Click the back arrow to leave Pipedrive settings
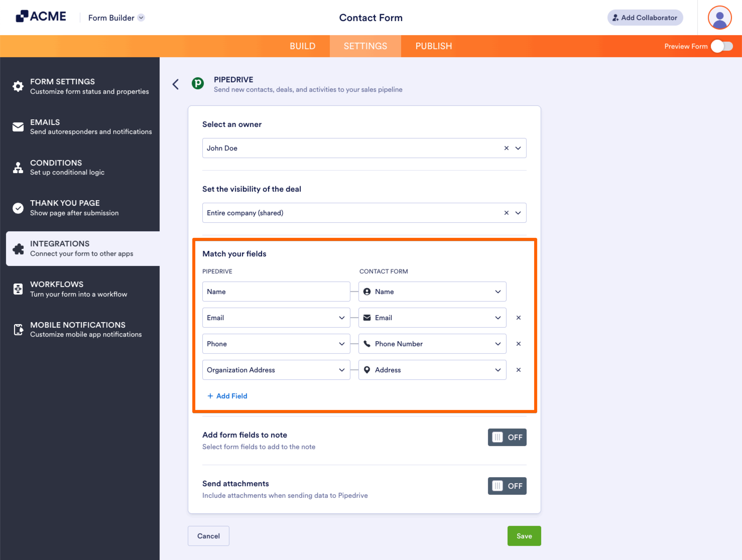Image resolution: width=742 pixels, height=560 pixels. pyautogui.click(x=175, y=84)
